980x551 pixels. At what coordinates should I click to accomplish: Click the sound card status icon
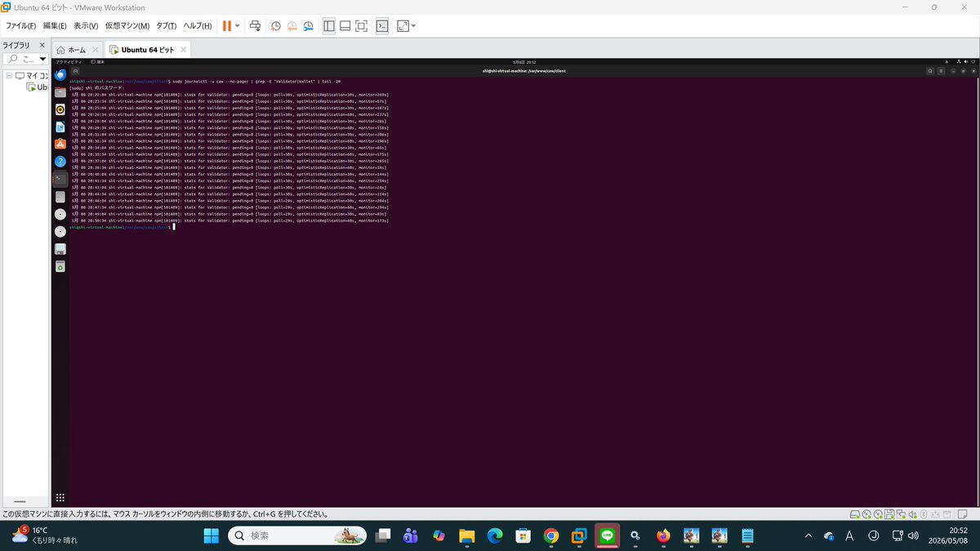point(912,514)
